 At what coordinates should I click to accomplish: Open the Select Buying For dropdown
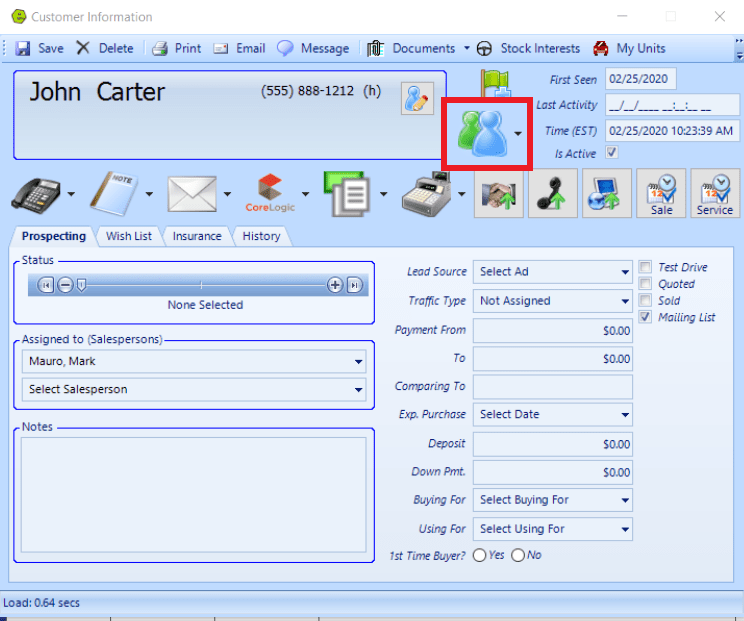(x=553, y=500)
